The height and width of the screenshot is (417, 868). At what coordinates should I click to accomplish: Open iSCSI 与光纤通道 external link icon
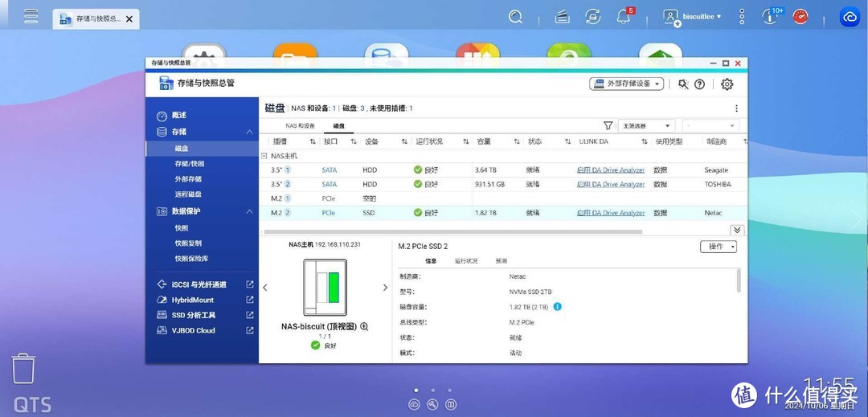(x=250, y=284)
